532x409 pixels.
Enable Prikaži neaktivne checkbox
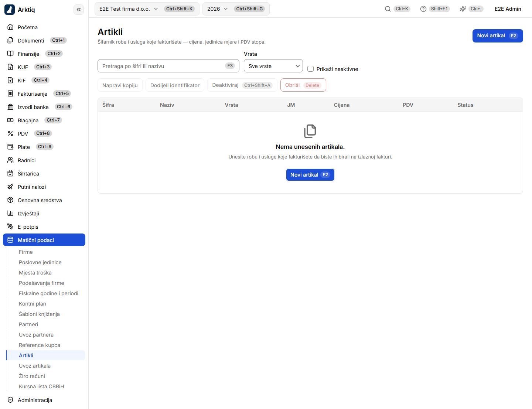(x=311, y=69)
